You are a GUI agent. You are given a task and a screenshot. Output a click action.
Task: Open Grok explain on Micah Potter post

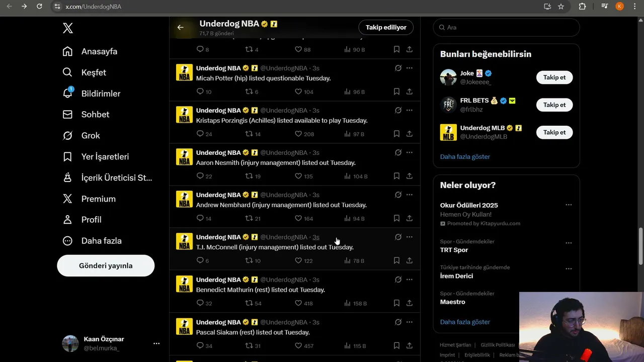(x=398, y=68)
